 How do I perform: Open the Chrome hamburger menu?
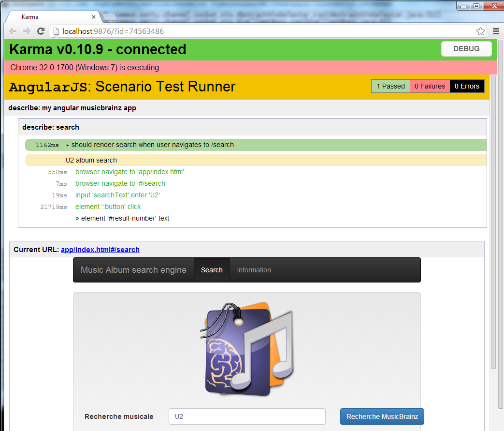[496, 31]
